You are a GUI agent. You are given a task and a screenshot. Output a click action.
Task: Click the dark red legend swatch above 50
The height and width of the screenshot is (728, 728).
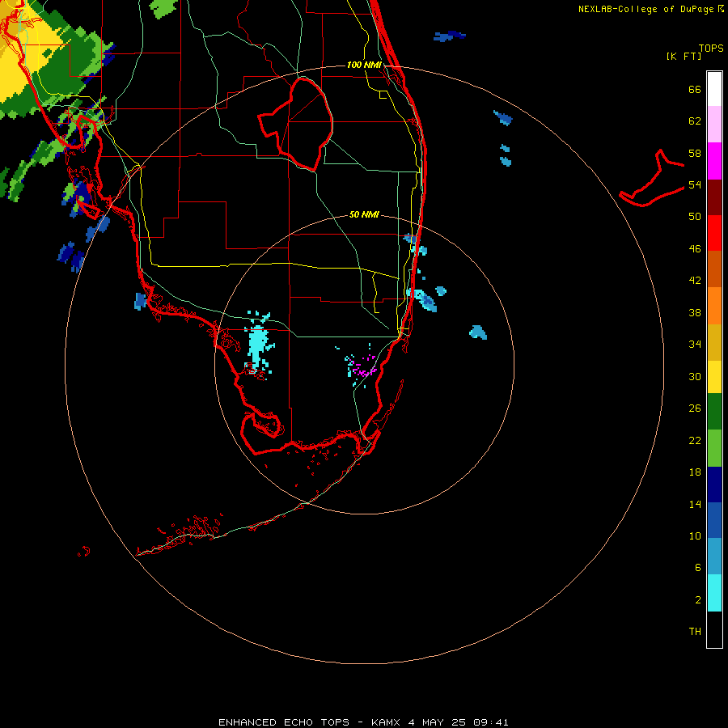pos(714,197)
